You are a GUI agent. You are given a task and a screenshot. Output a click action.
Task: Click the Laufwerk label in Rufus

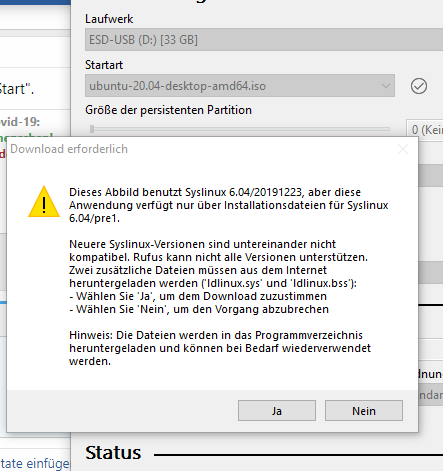109,19
